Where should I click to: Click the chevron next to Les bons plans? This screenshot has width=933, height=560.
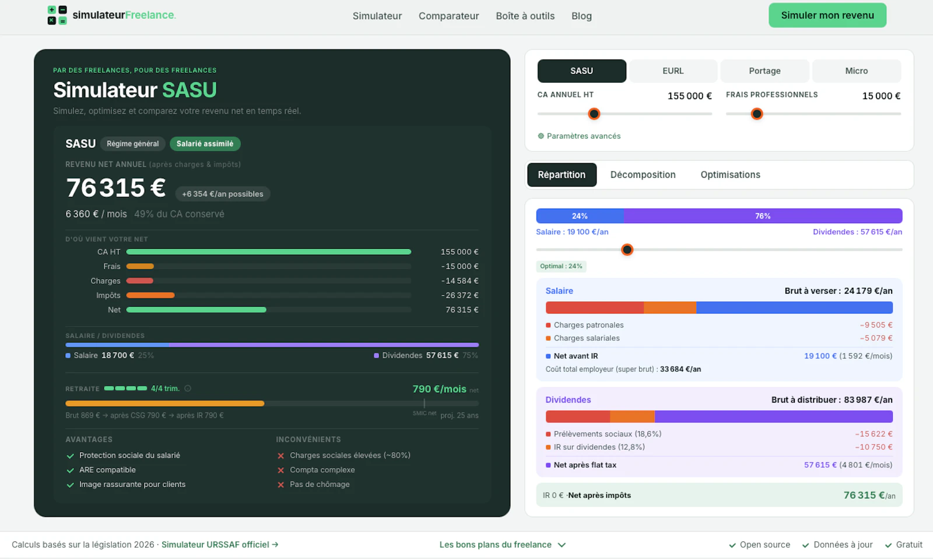click(x=562, y=545)
